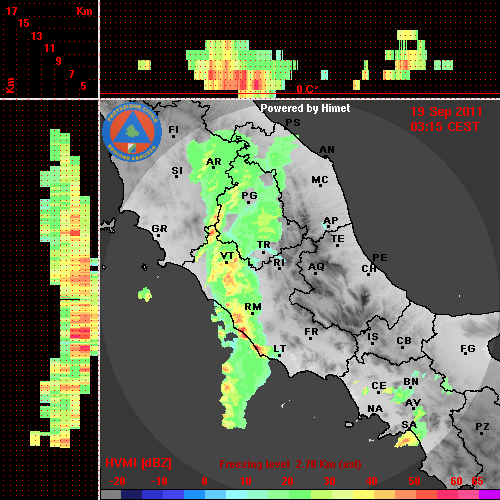This screenshot has width=500, height=500.
Task: Click the 13 km altitude label
Action: [x=37, y=36]
